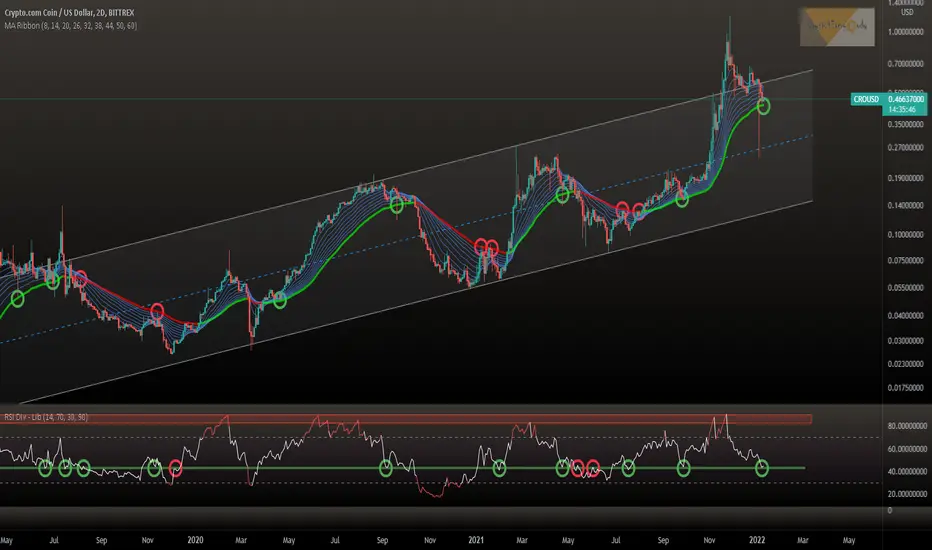This screenshot has width=932, height=550.
Task: Click the lone red circle on the RSI line near Nov 2019
Action: tap(175, 468)
